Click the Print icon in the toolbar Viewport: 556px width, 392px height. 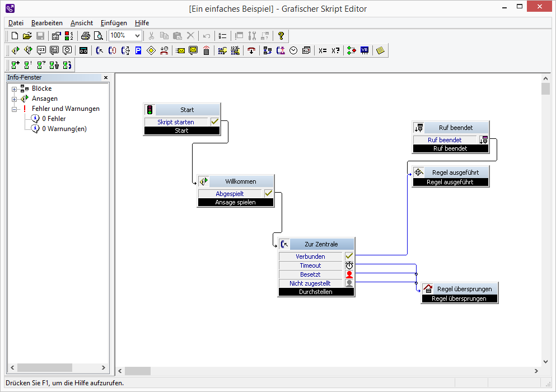tap(86, 36)
